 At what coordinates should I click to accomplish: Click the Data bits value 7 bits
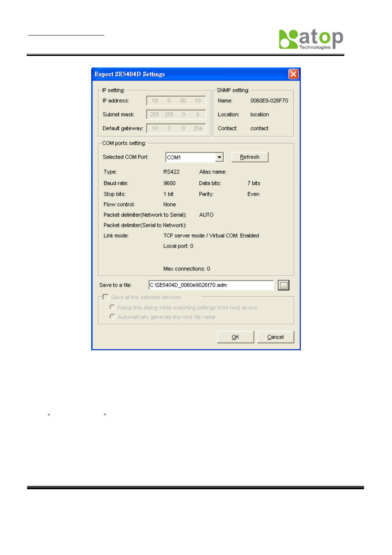[x=254, y=183]
